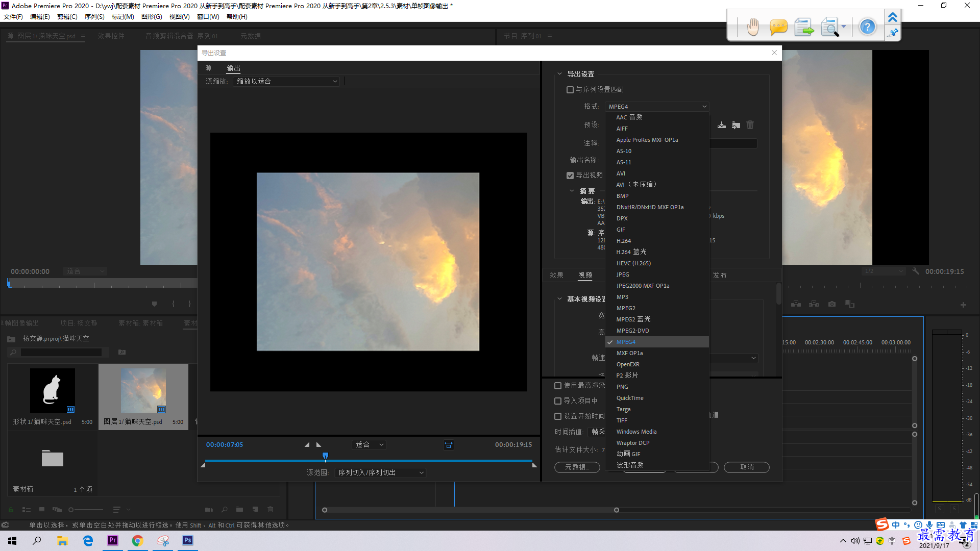Click the project search magnifier icon
The width and height of the screenshot is (980, 551).
point(13,352)
